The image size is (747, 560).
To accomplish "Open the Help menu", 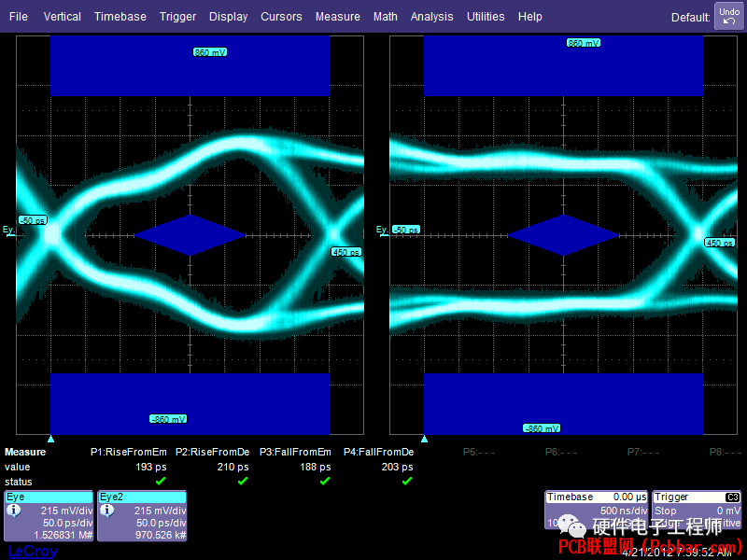I will (x=529, y=17).
